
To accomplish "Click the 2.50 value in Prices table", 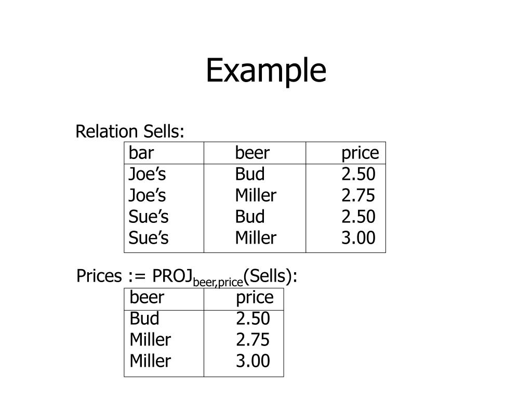I will click(253, 318).
